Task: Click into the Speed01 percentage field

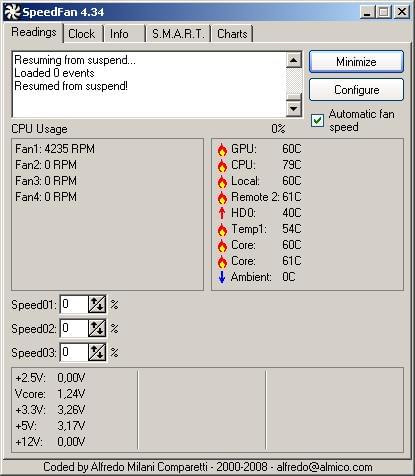Action: (x=74, y=304)
